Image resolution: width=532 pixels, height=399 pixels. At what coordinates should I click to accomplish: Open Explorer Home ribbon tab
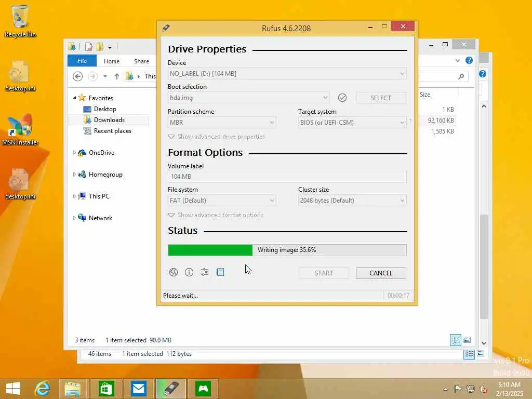pyautogui.click(x=112, y=61)
